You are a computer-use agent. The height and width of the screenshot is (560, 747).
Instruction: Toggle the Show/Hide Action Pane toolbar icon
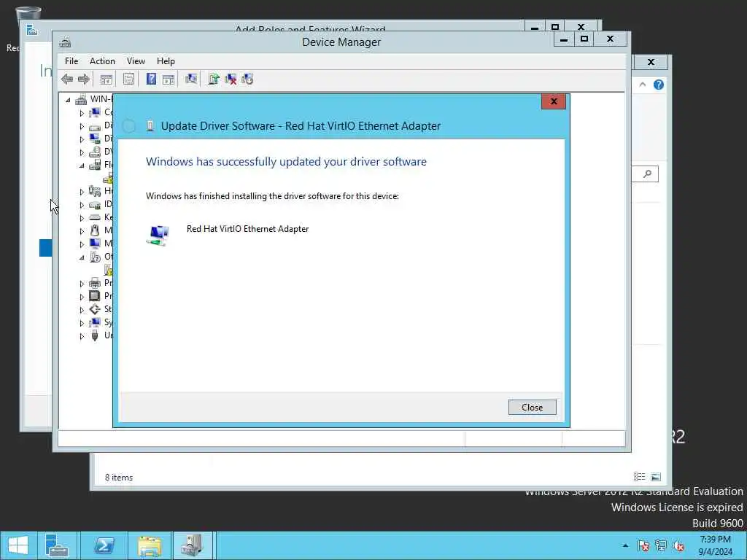click(169, 79)
